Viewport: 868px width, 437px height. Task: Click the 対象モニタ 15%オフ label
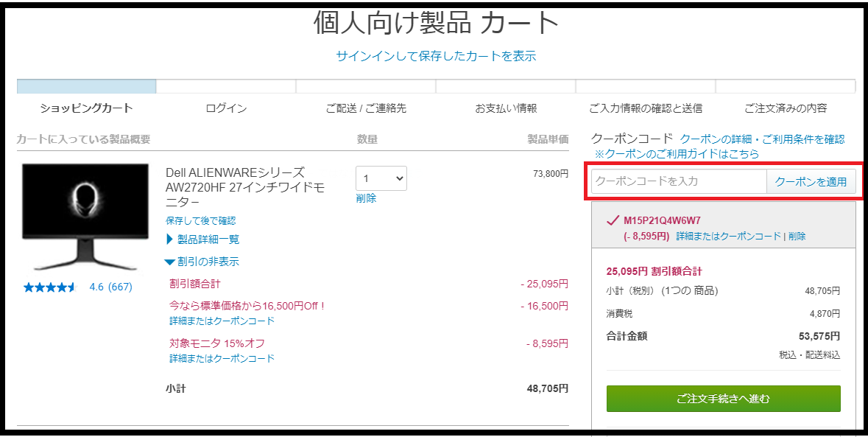218,343
